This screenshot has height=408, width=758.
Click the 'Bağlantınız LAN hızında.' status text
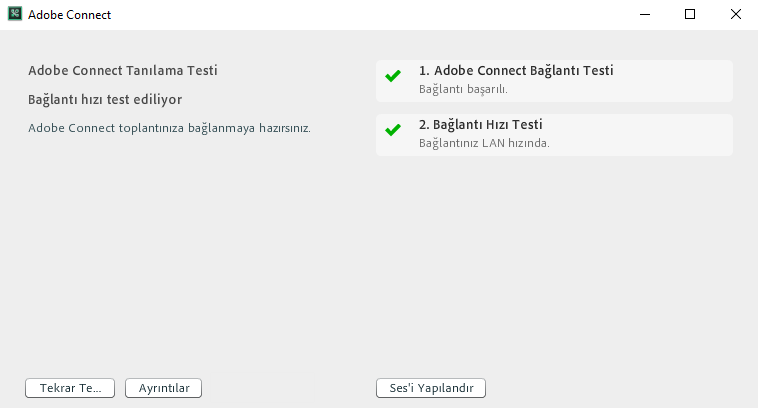(484, 143)
